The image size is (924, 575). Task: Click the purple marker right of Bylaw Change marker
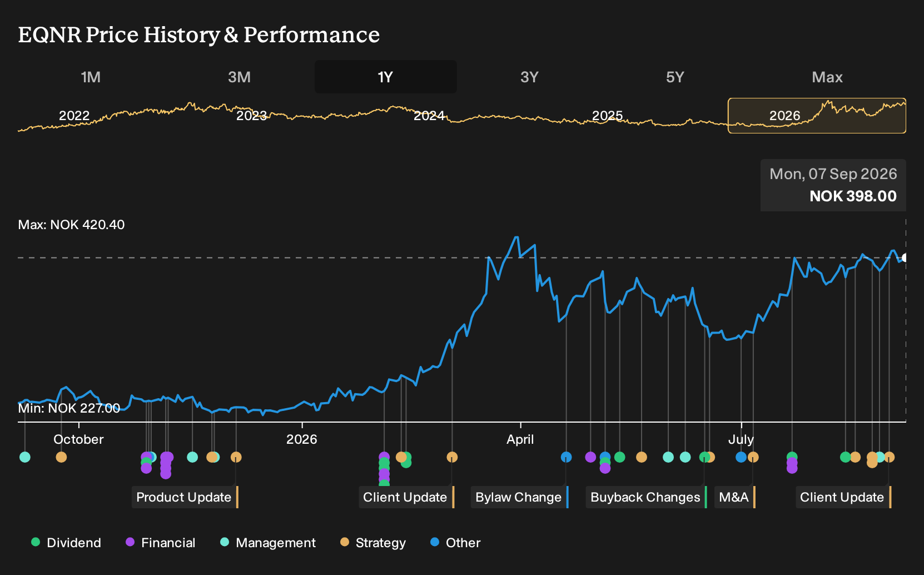590,457
